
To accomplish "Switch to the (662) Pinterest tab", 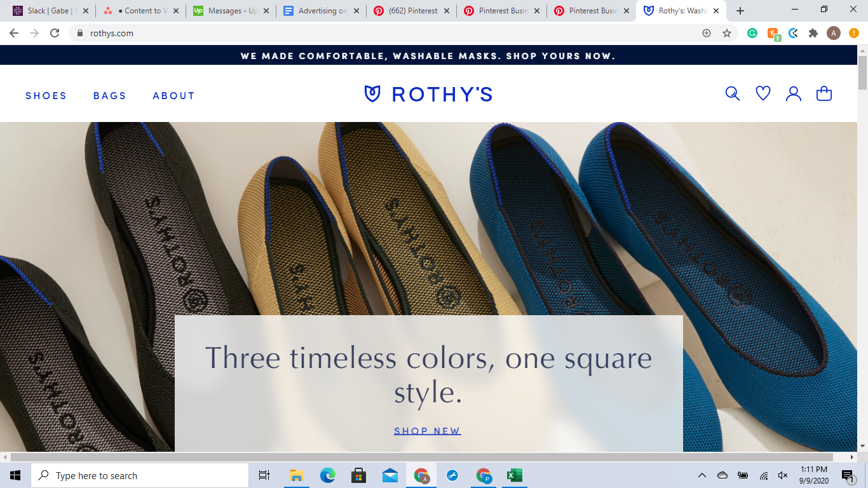I will pos(411,11).
